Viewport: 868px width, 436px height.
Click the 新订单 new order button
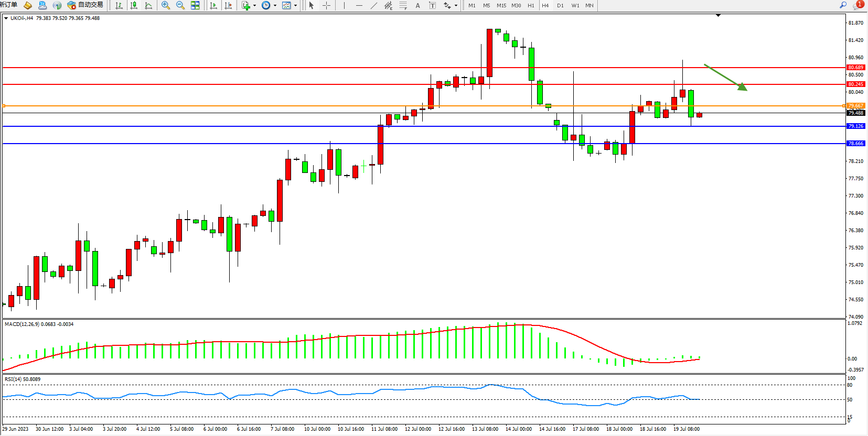point(9,5)
